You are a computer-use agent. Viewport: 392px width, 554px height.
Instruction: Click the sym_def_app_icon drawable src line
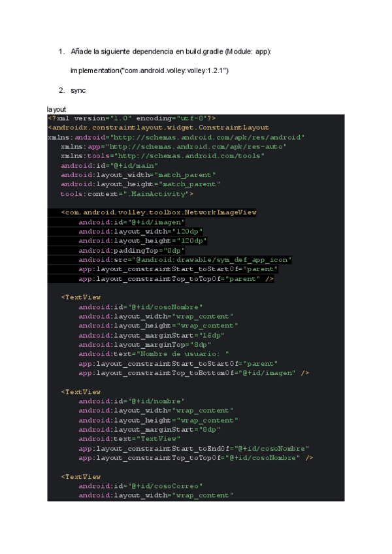tap(185, 260)
